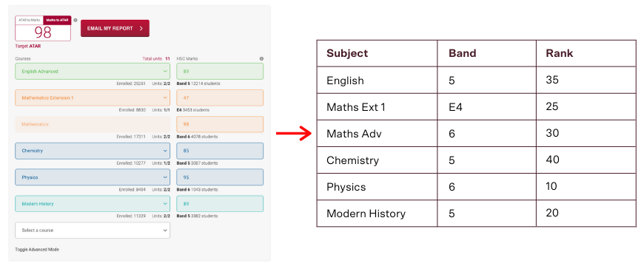Expand the Physics course dropdown
The image size is (644, 266).
(x=93, y=177)
